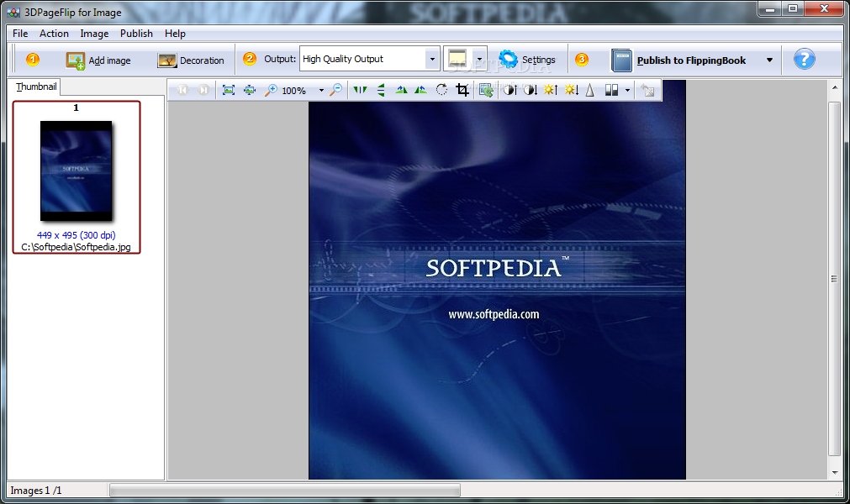This screenshot has width=850, height=504.
Task: Decrease brightness sun icon with down arrow
Action: [x=572, y=90]
